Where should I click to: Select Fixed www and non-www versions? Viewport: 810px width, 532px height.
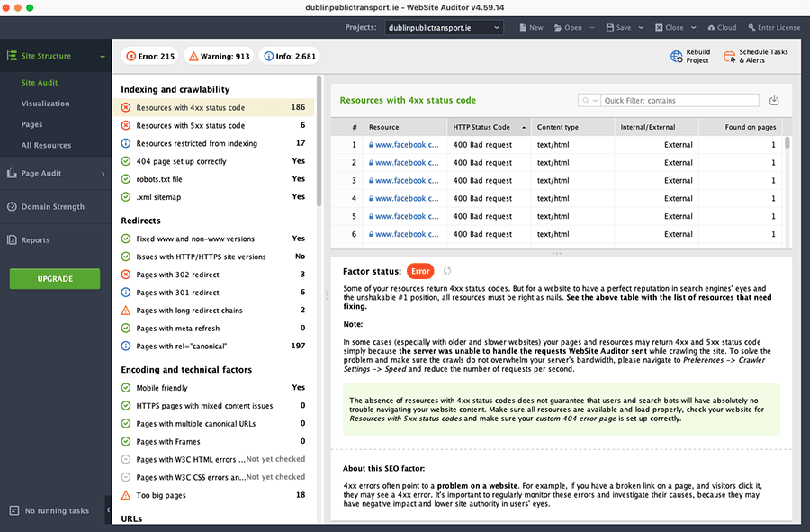pos(212,239)
